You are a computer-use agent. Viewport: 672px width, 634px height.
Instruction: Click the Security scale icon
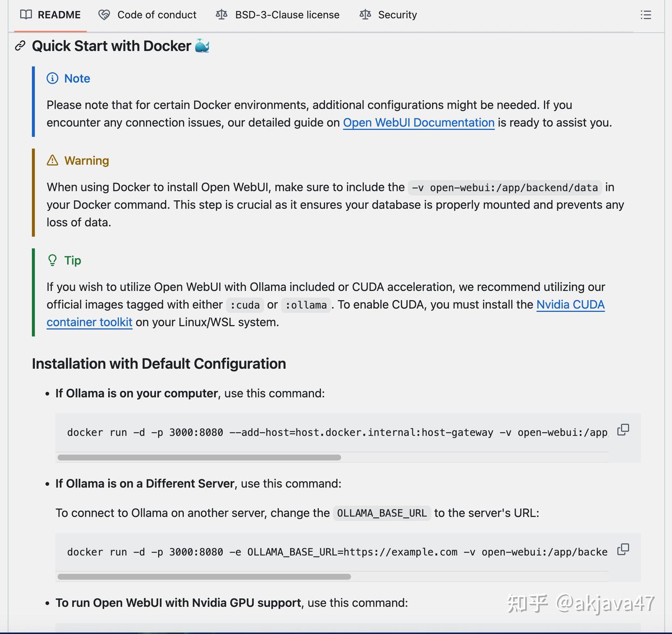click(x=365, y=15)
